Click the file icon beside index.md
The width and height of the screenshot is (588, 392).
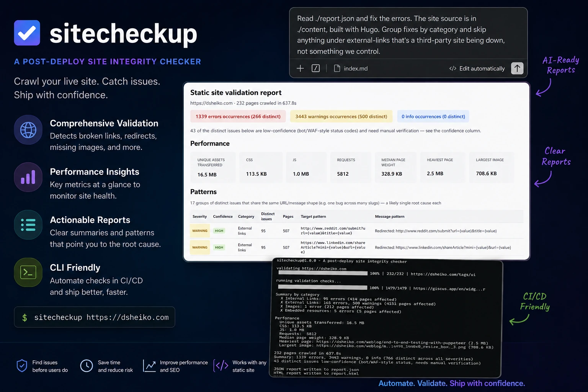point(337,68)
